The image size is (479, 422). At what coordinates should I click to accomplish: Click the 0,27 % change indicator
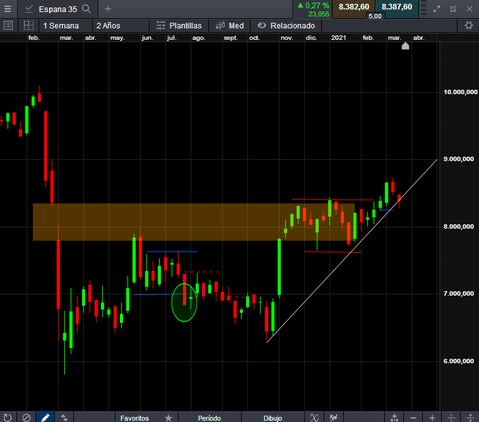click(313, 5)
